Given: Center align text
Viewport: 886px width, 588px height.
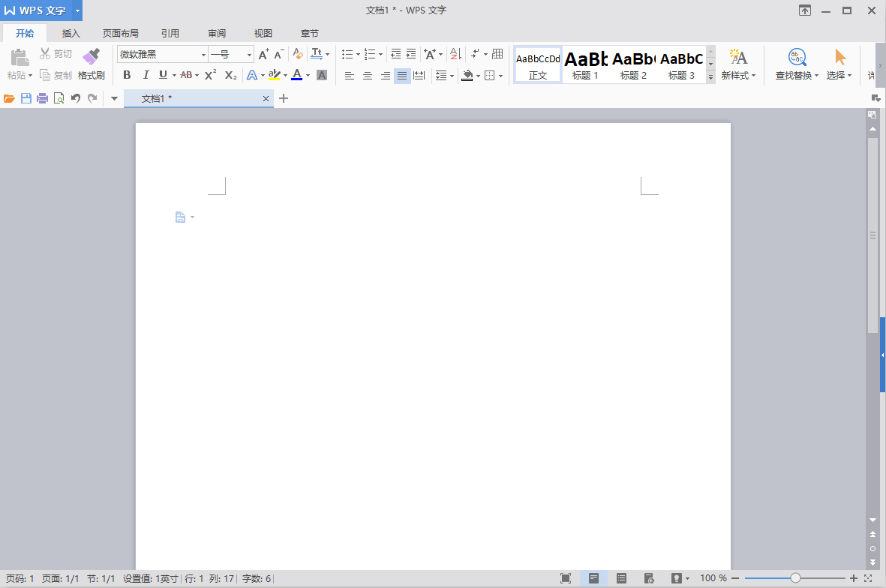Looking at the screenshot, I should [x=368, y=75].
